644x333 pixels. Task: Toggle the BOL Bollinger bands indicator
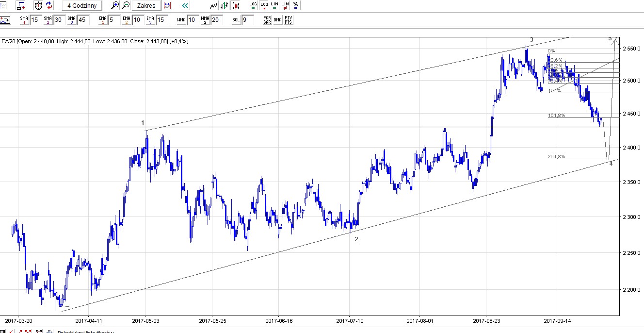tap(236, 20)
